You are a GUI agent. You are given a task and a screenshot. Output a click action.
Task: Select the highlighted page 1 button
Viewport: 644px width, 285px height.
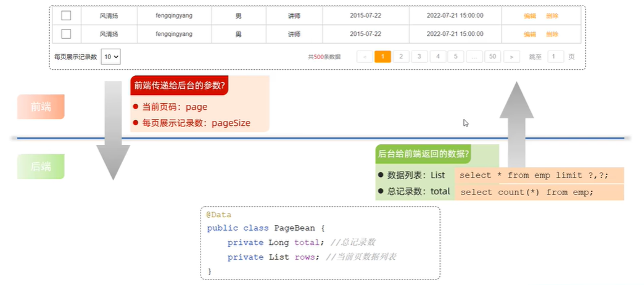pos(383,57)
